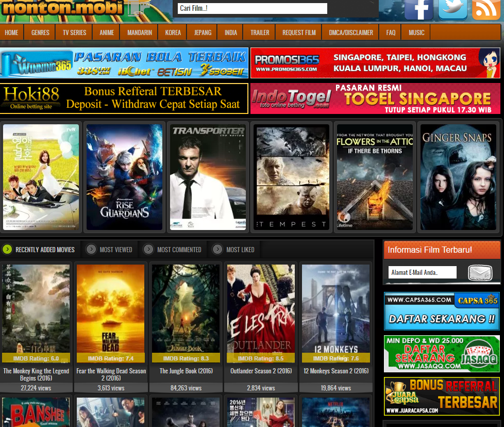Open the Ginger Snaps poster

(x=458, y=177)
